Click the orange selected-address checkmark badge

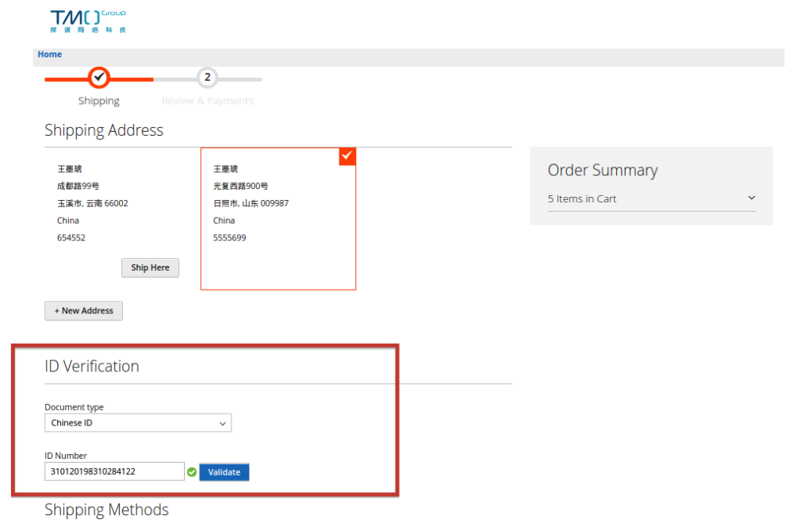(347, 156)
